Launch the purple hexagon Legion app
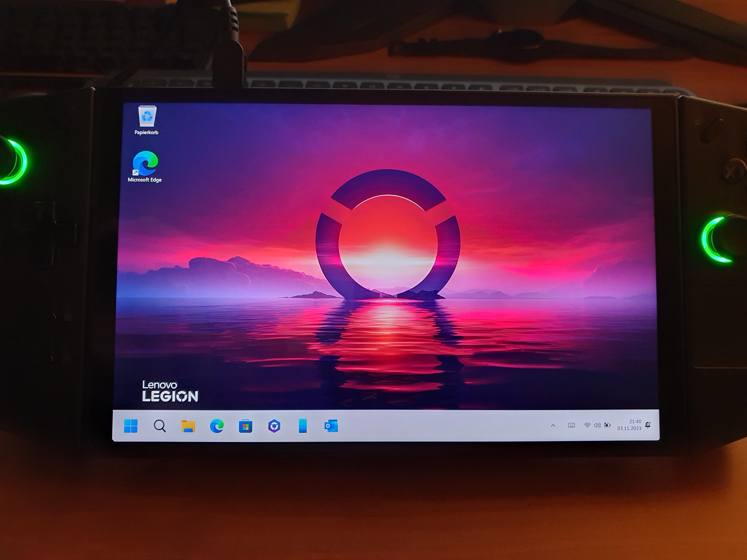The height and width of the screenshot is (560, 747). pyautogui.click(x=274, y=426)
